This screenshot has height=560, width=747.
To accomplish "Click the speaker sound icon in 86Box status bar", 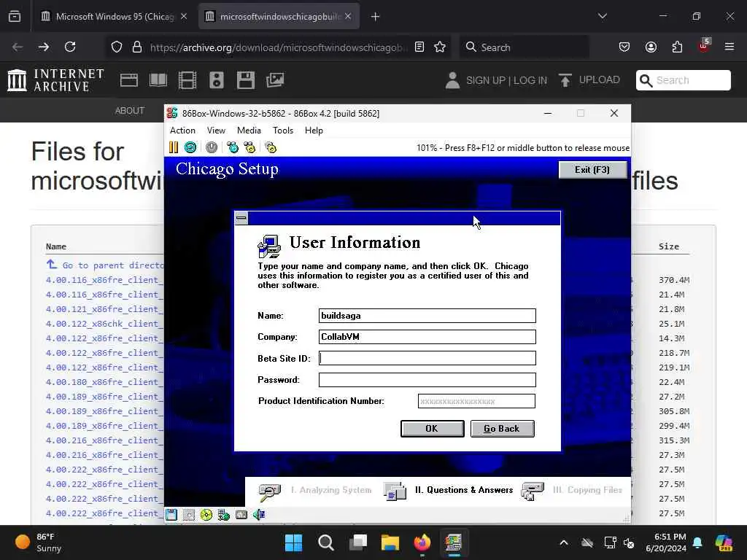I will point(259,514).
